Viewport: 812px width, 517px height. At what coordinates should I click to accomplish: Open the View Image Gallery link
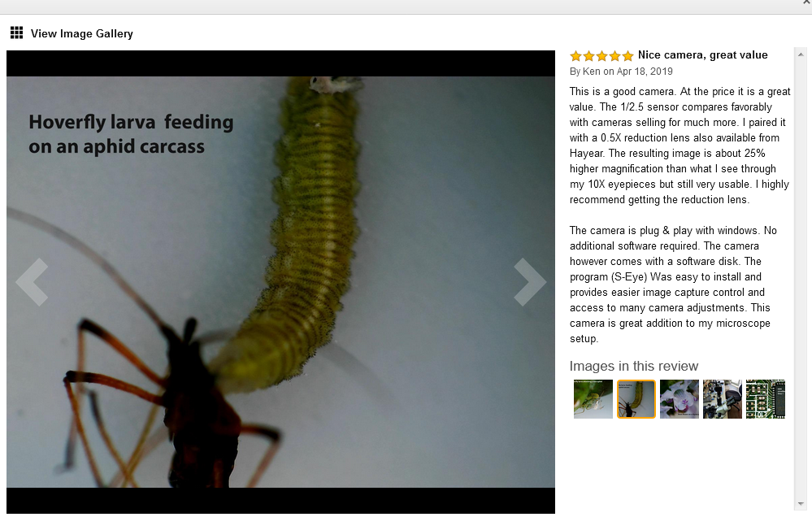(82, 33)
